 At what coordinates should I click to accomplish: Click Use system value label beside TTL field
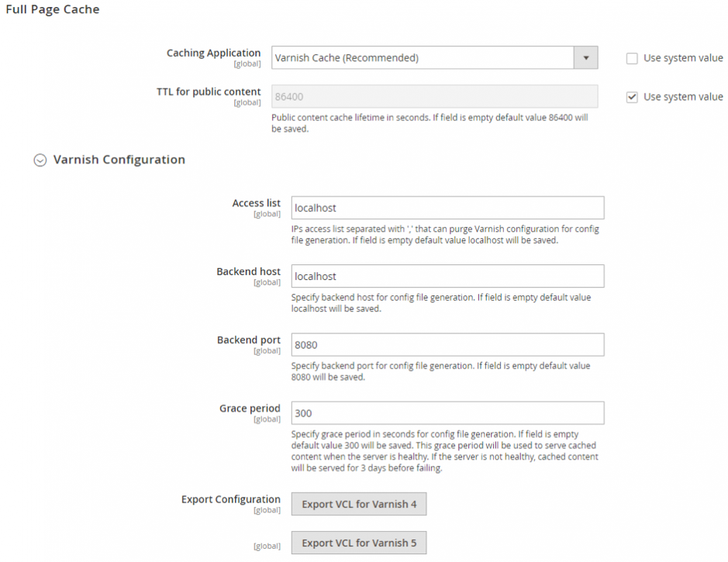tap(682, 97)
